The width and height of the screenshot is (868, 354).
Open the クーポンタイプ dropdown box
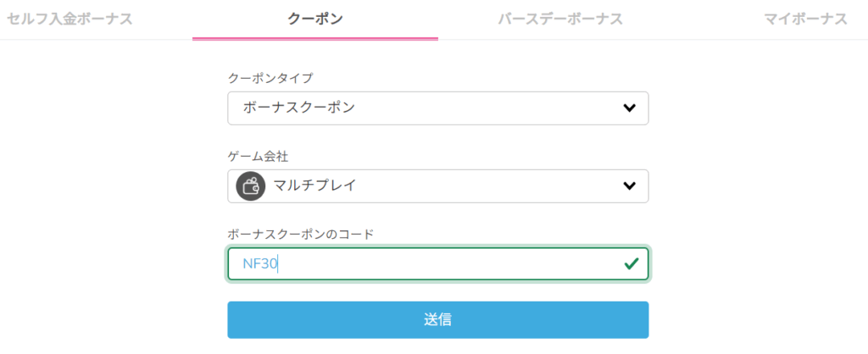[437, 108]
